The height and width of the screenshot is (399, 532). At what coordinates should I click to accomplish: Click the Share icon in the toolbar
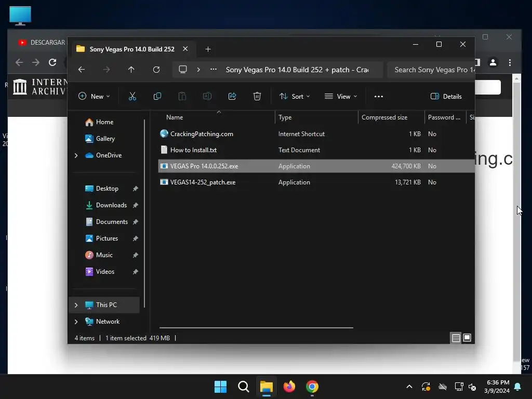232,96
